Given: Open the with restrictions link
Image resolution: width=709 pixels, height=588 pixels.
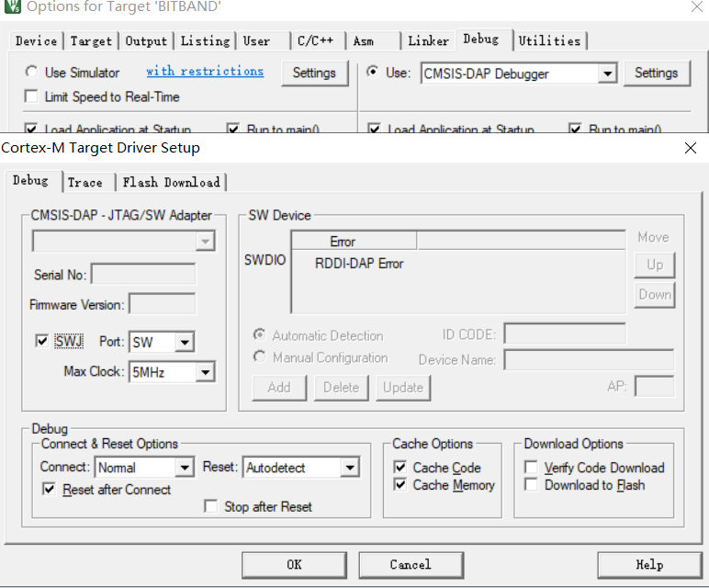Looking at the screenshot, I should 205,72.
